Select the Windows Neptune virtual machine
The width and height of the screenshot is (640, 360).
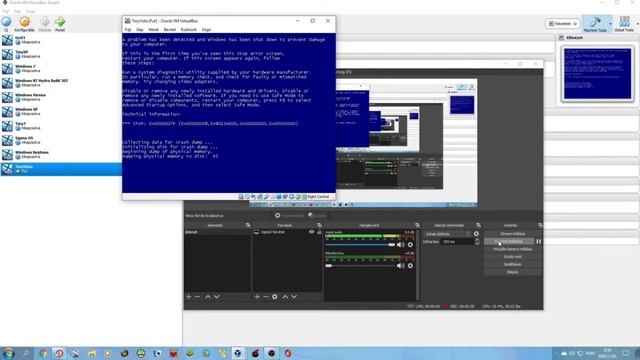pyautogui.click(x=60, y=154)
